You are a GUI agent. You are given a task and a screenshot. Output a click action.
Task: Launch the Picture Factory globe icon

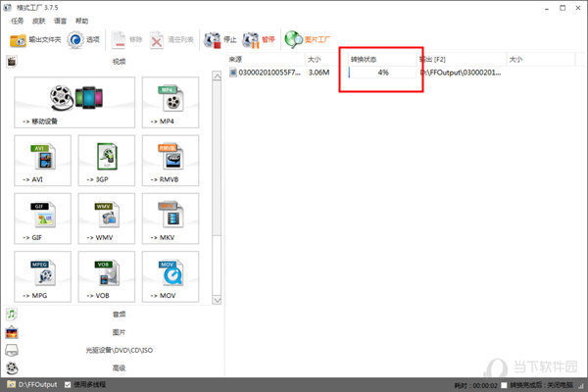coord(293,39)
